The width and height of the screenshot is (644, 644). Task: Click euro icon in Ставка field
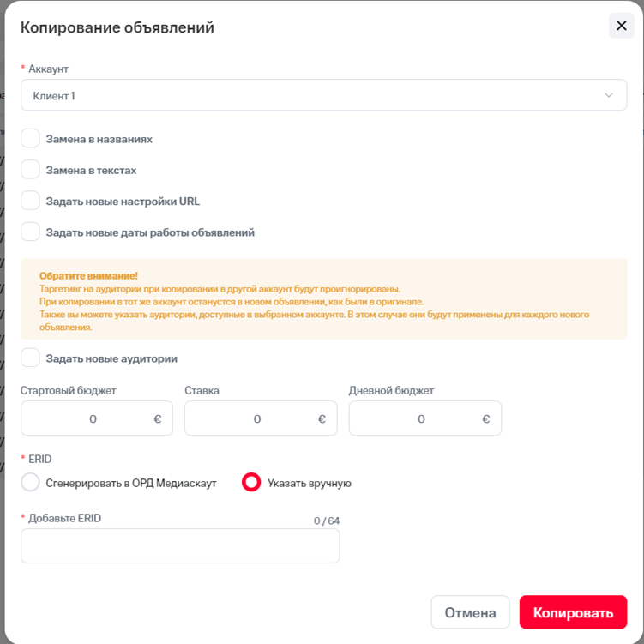[x=322, y=419]
